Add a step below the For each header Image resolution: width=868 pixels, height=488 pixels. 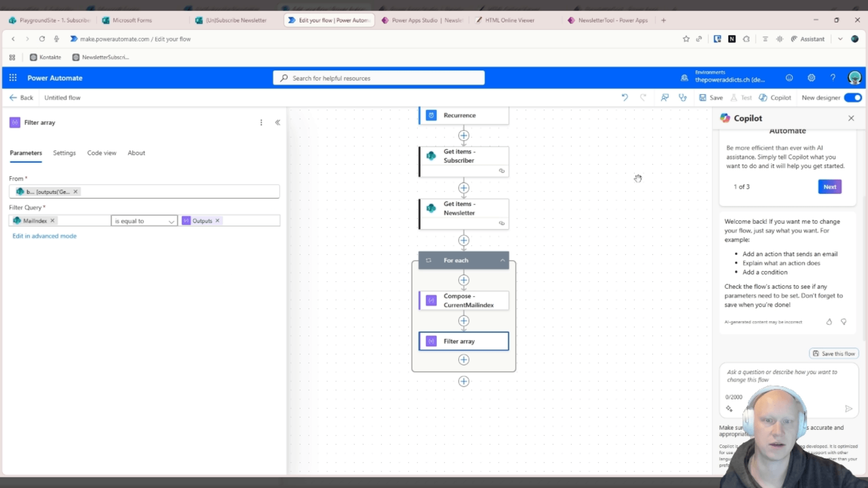[464, 280]
